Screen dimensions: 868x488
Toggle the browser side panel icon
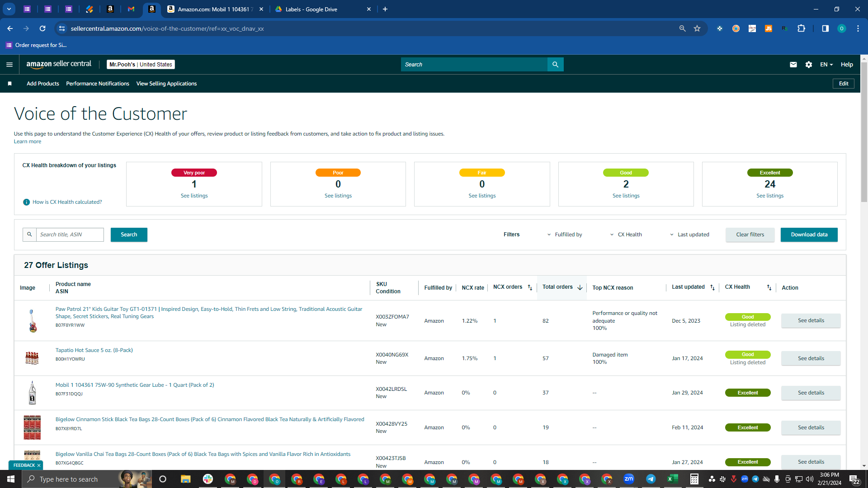tap(825, 28)
